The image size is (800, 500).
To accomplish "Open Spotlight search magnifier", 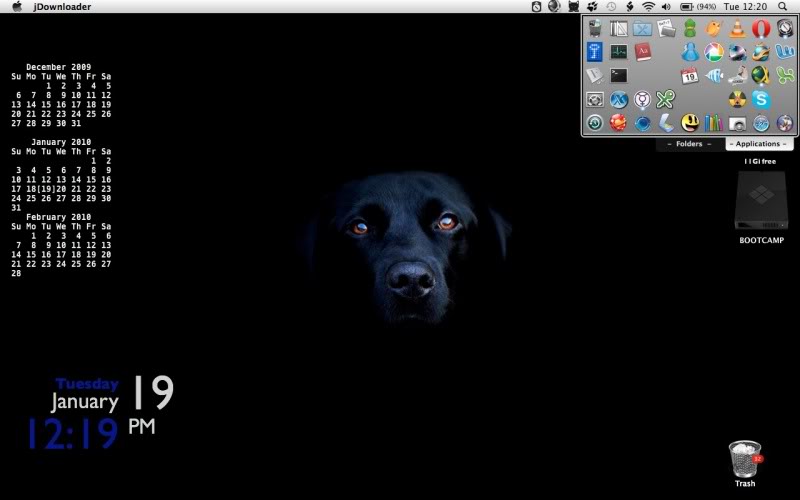I will [x=783, y=6].
